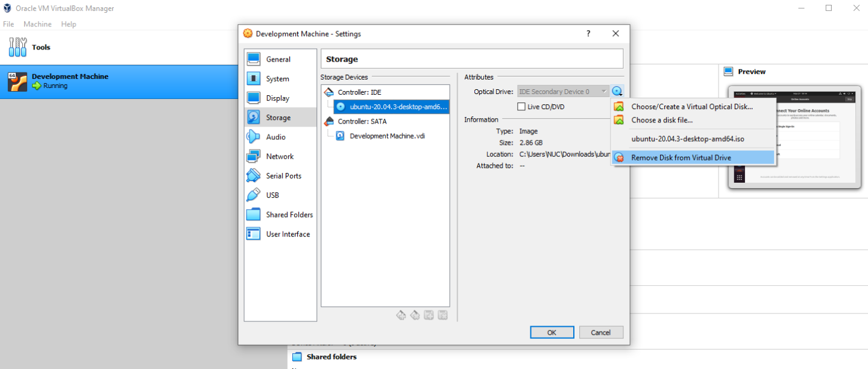The image size is (868, 369).
Task: Click the VM preview thumbnail
Action: coord(794,137)
